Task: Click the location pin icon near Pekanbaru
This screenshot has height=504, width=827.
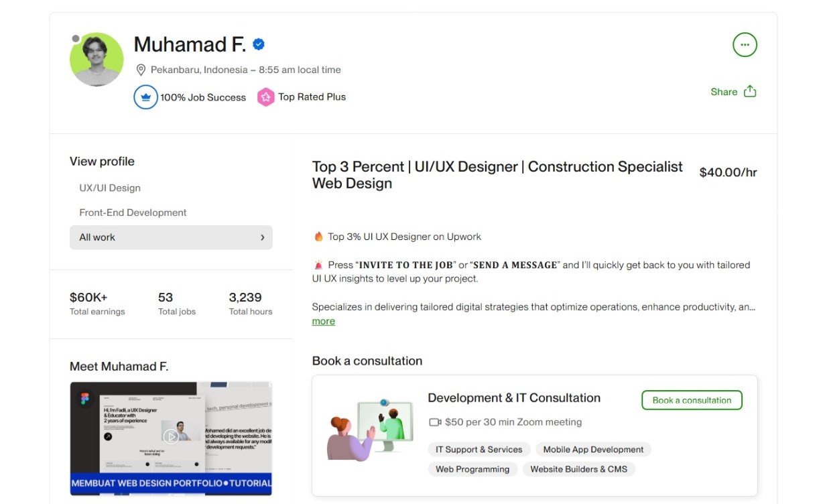Action: (x=141, y=70)
